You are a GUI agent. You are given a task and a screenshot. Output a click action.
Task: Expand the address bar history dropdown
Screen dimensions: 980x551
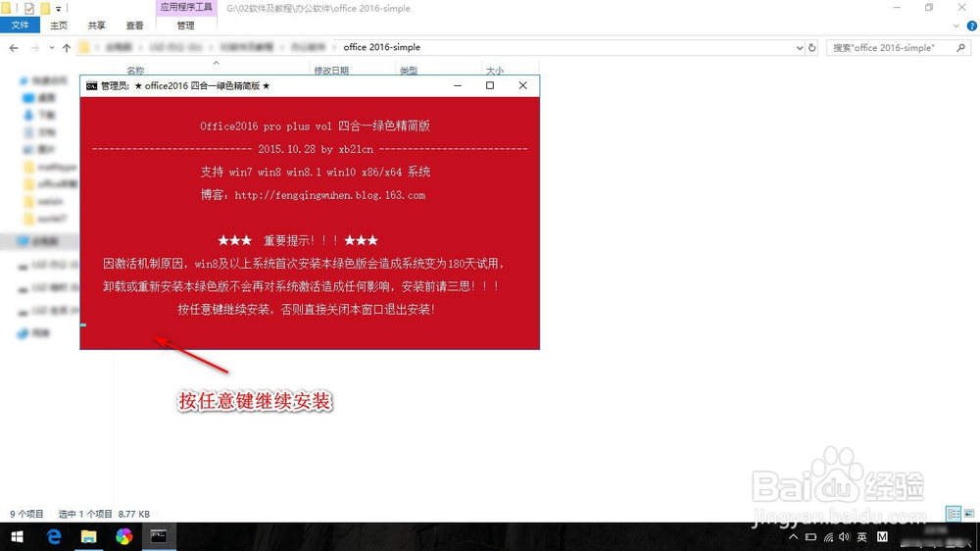pos(800,47)
